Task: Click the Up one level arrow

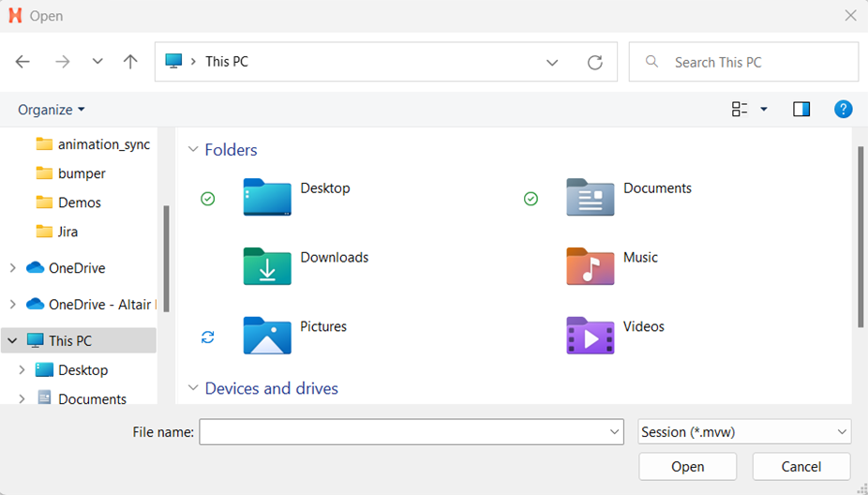Action: coord(130,62)
